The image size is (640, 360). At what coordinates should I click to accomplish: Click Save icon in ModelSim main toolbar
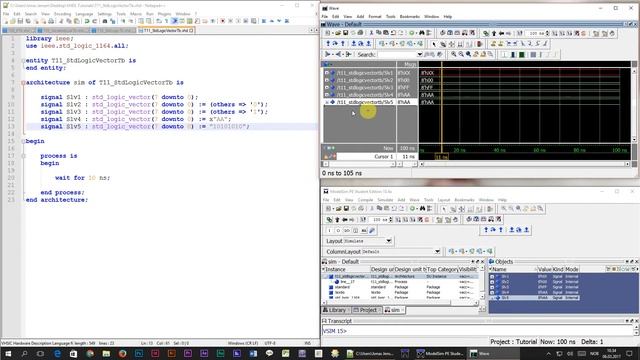click(346, 209)
